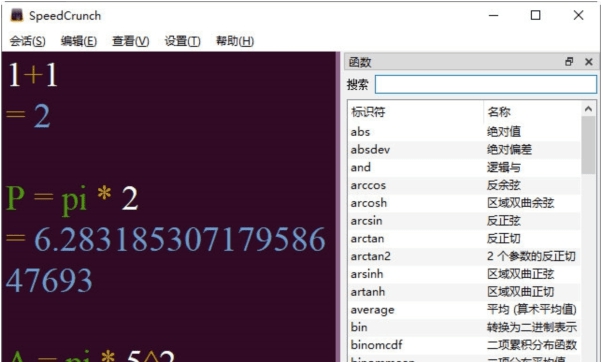Click the 逻辑与 name cell
This screenshot has width=603, height=362.
coord(504,167)
